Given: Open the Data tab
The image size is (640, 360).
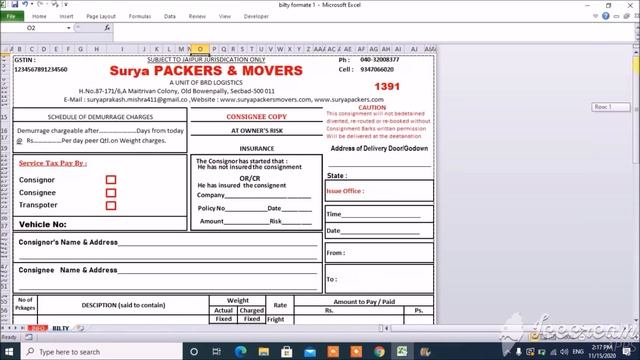Looking at the screenshot, I should pyautogui.click(x=170, y=16).
